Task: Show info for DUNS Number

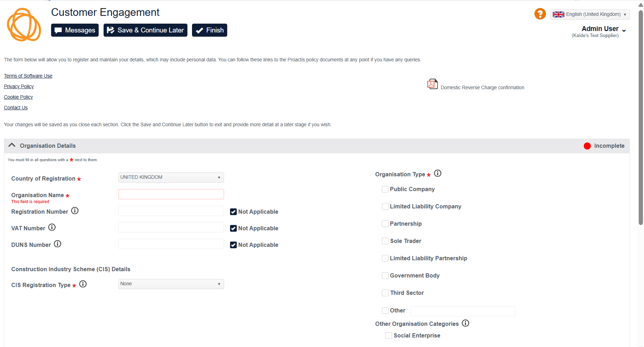Action: coord(57,244)
